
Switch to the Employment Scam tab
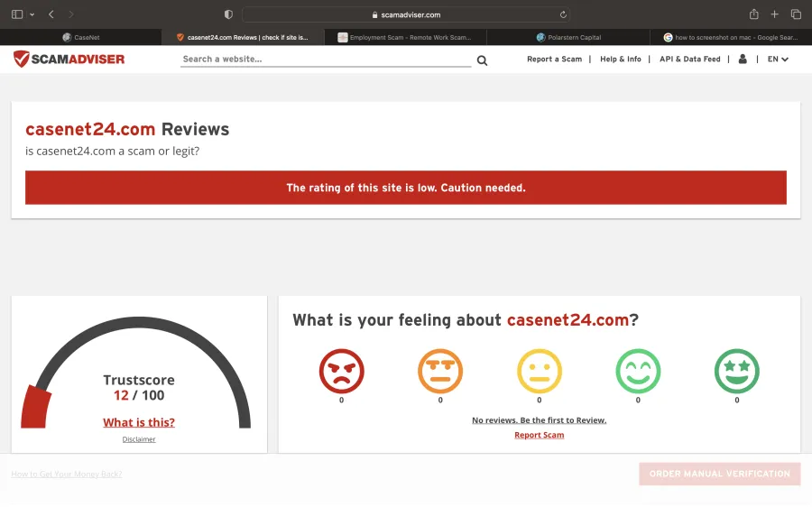405,37
